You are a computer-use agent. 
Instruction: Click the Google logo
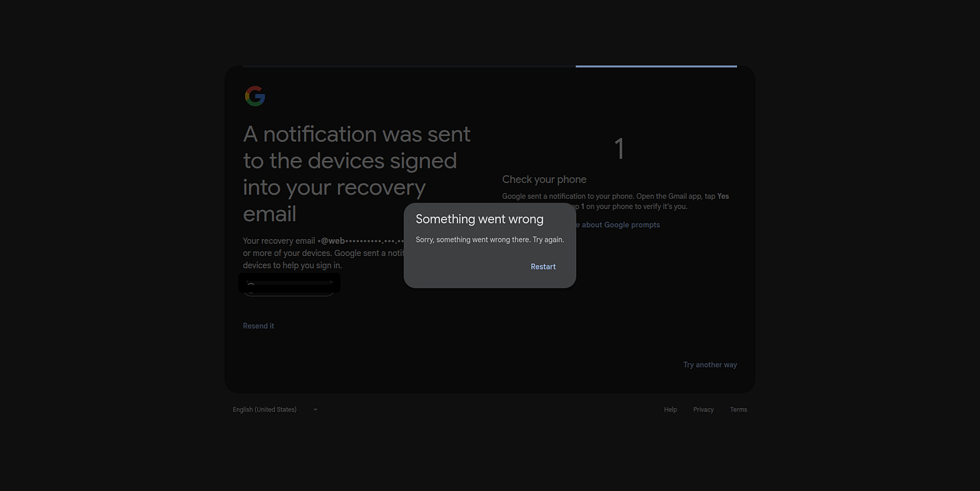(x=254, y=96)
